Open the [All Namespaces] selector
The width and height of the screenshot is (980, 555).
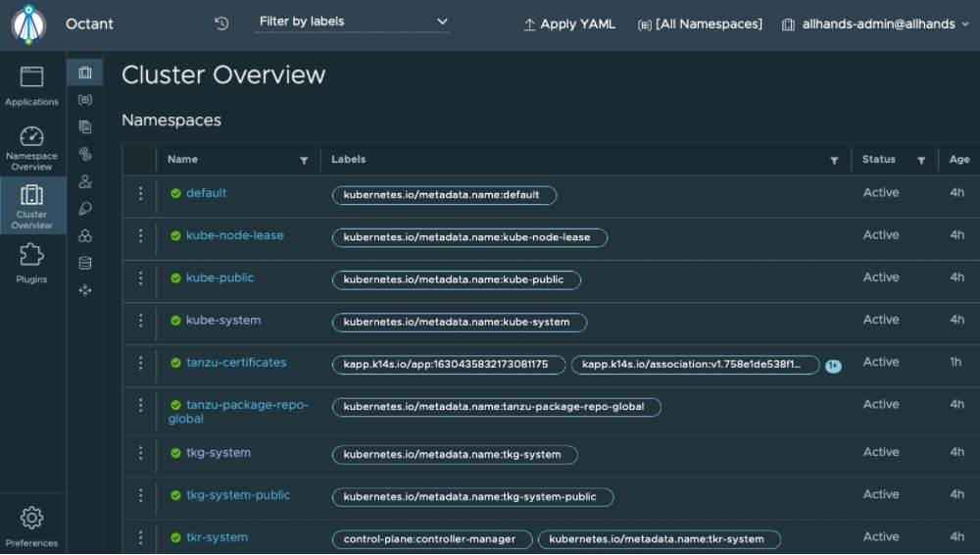[700, 25]
